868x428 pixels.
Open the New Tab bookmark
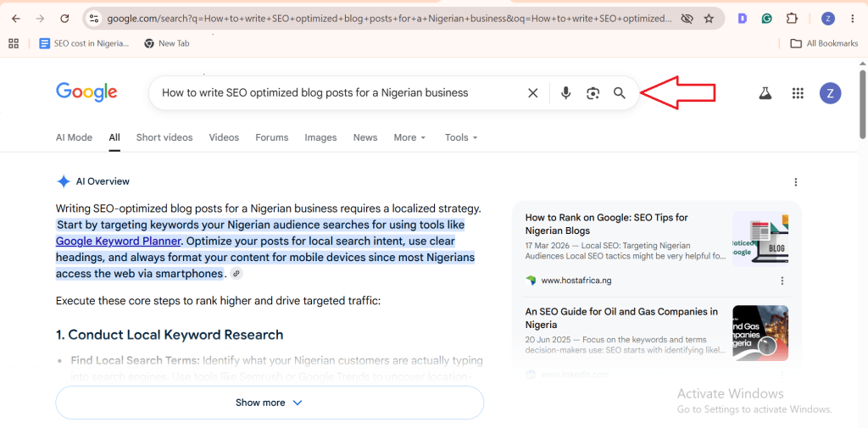point(167,43)
